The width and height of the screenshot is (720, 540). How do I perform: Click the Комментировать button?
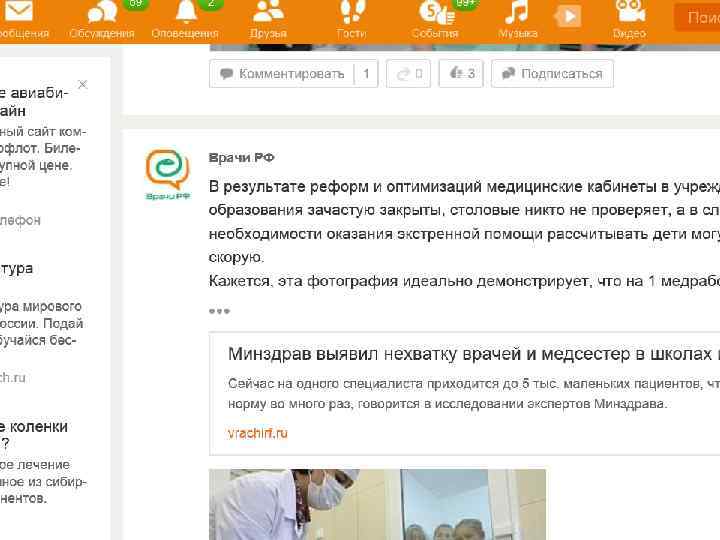(x=282, y=73)
